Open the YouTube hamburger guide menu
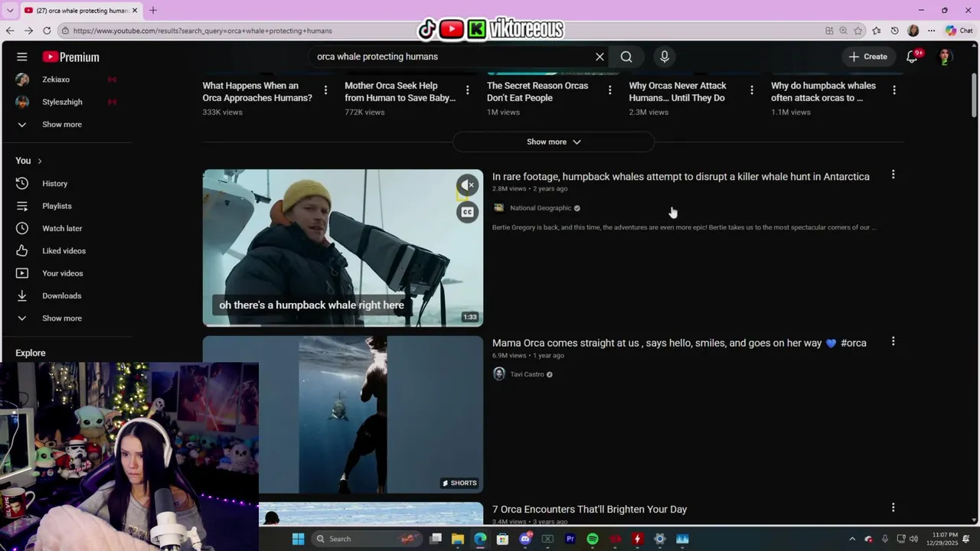 pyautogui.click(x=22, y=57)
